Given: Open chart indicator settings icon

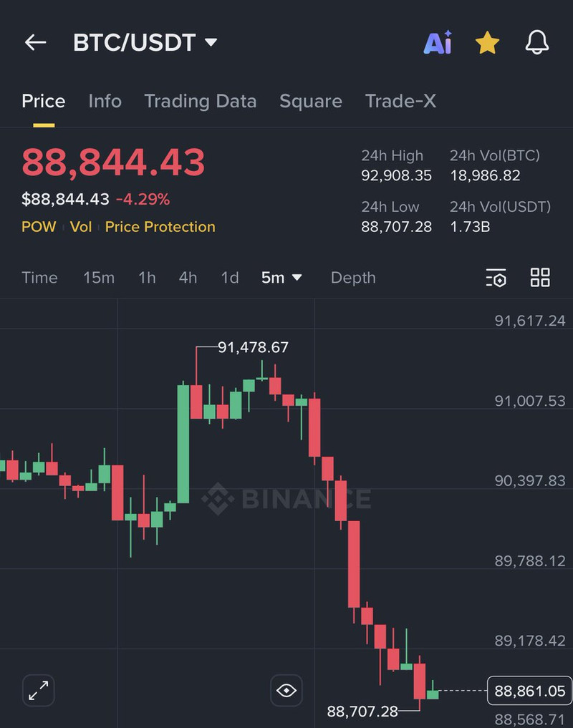Looking at the screenshot, I should pos(496,278).
